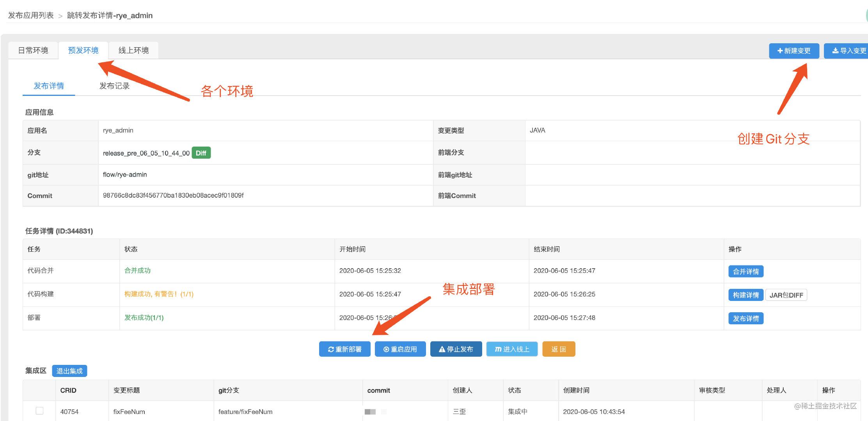
Task: Go to 发布应用列表 in the breadcrumb
Action: [31, 15]
